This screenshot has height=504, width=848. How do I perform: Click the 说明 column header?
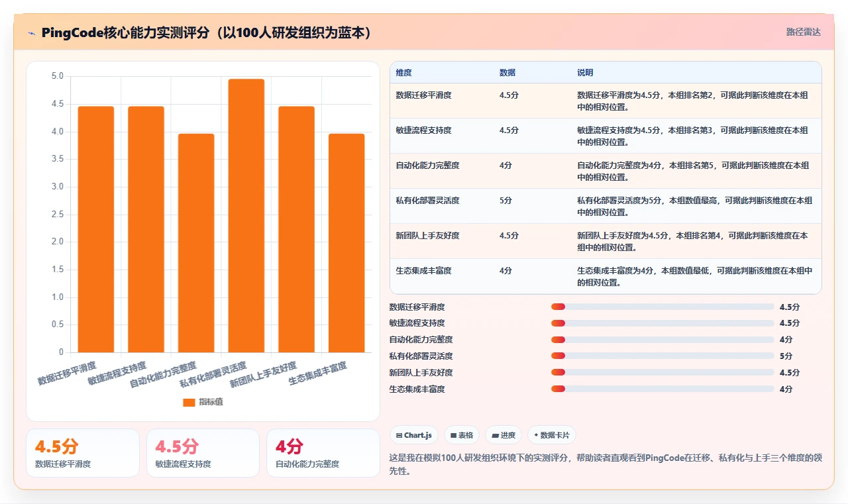pos(585,73)
